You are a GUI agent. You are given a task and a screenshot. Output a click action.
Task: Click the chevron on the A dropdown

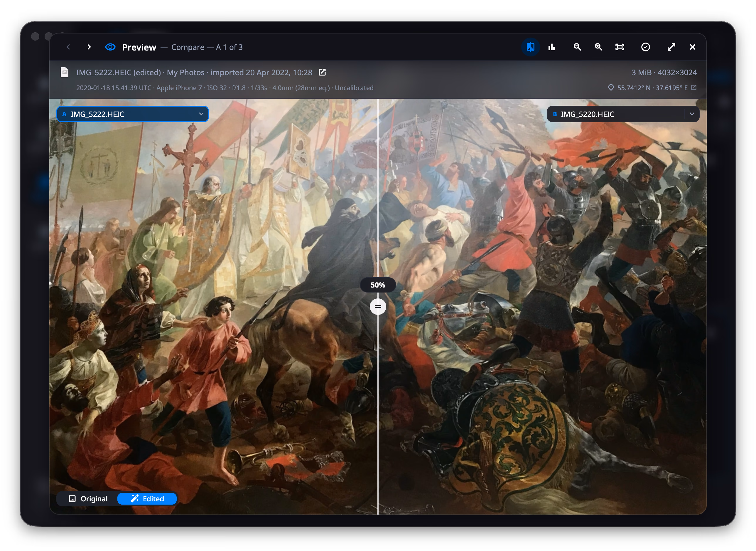(201, 114)
